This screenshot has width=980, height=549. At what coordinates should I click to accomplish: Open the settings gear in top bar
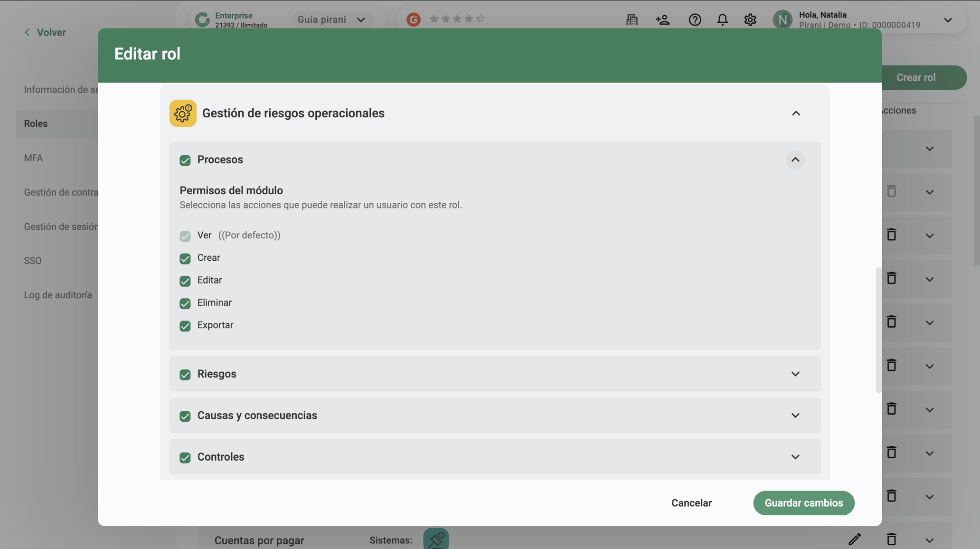[750, 19]
